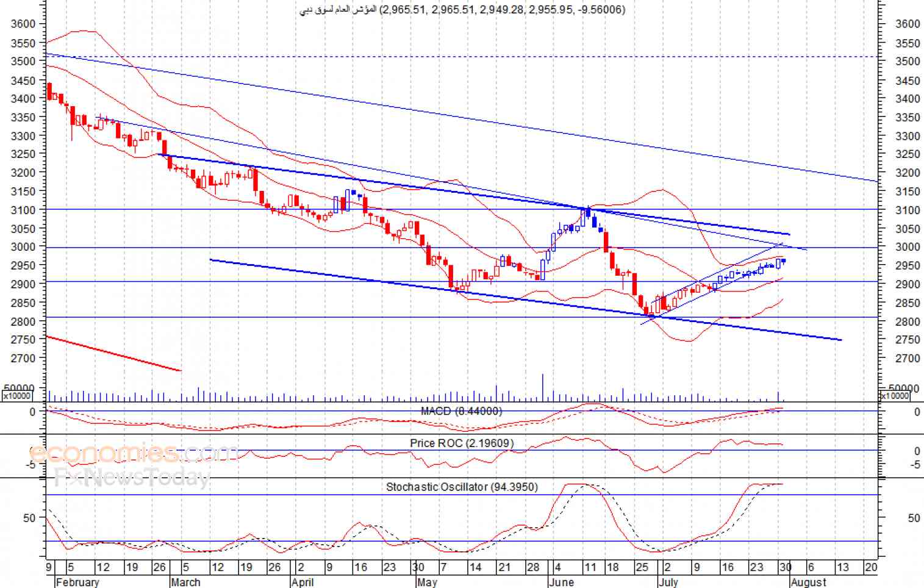Click the date label 14 in May
Screen dimensions: 924x588
tap(475, 567)
